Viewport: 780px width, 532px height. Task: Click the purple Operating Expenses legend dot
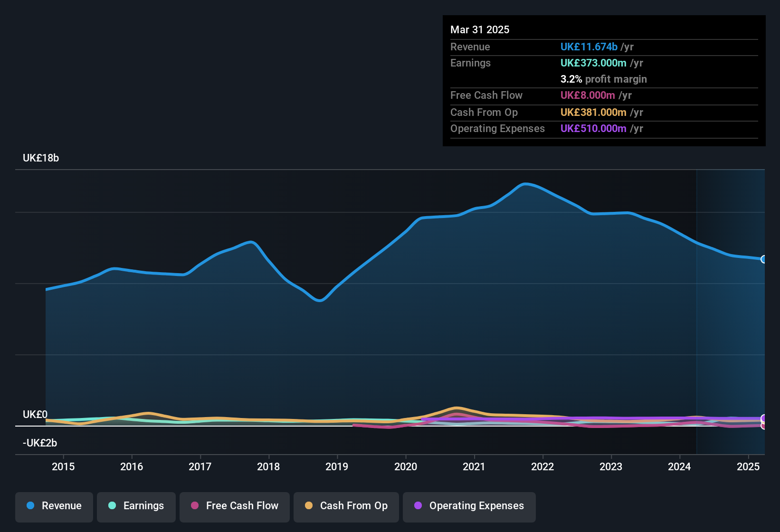(418, 506)
